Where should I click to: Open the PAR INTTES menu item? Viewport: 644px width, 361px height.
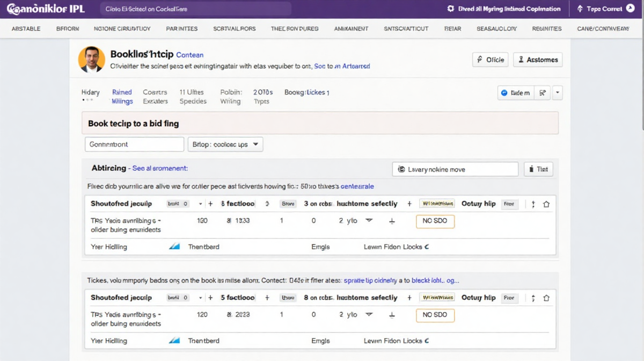point(182,29)
